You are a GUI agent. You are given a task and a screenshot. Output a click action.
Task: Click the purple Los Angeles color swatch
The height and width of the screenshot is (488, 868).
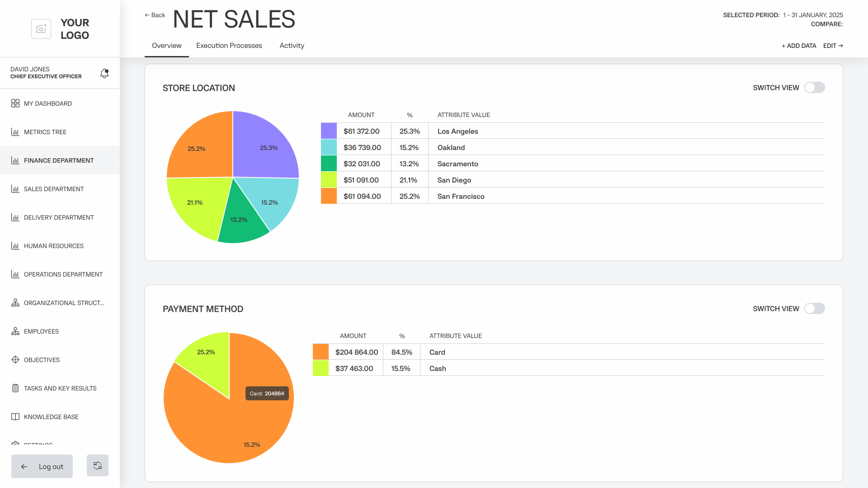pos(329,131)
